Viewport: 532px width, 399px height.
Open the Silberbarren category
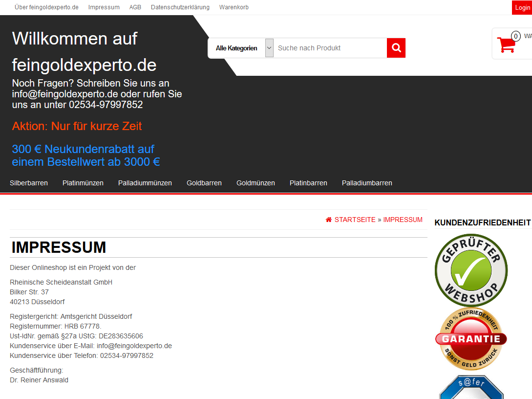[x=29, y=183]
